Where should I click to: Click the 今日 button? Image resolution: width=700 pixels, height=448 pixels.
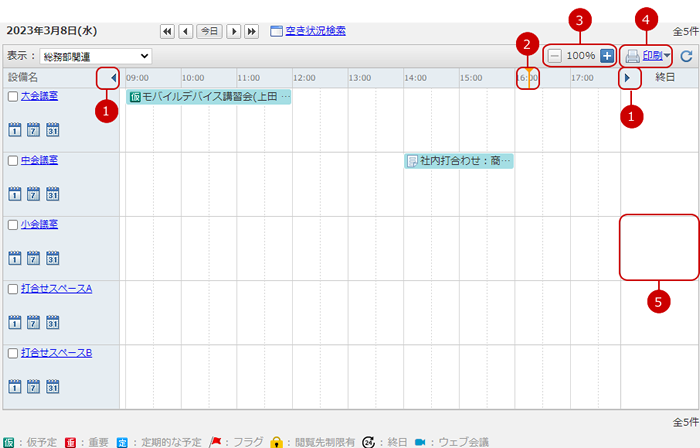click(209, 31)
